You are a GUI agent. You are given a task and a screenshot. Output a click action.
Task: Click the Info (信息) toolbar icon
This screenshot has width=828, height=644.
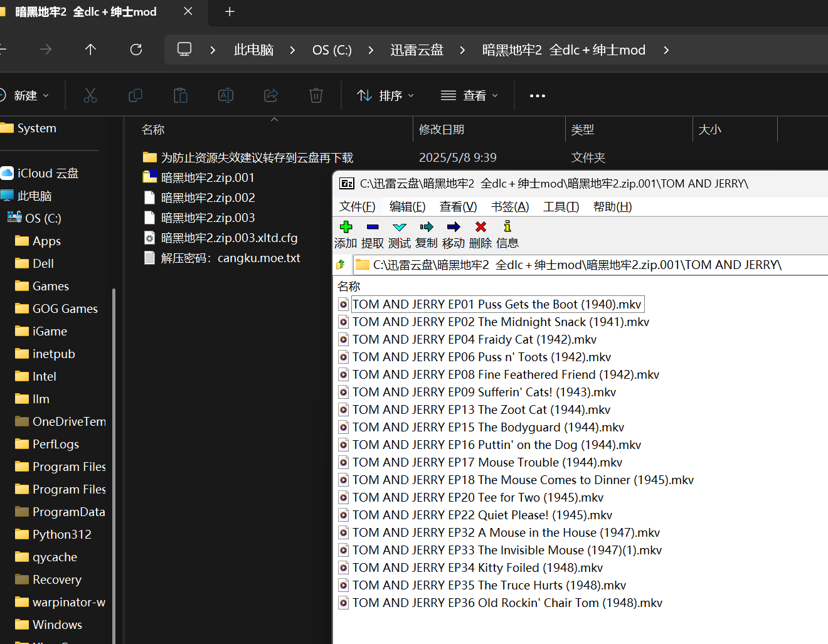[507, 227]
